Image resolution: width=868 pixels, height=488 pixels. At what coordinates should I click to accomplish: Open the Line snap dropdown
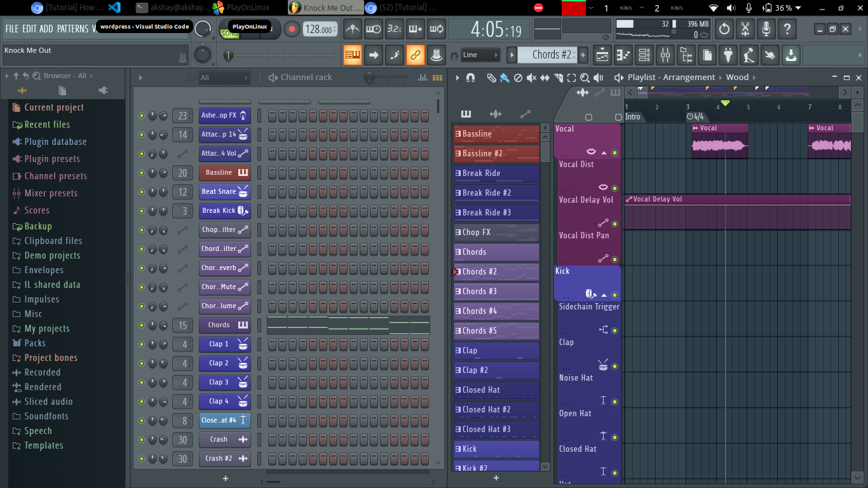pos(481,55)
